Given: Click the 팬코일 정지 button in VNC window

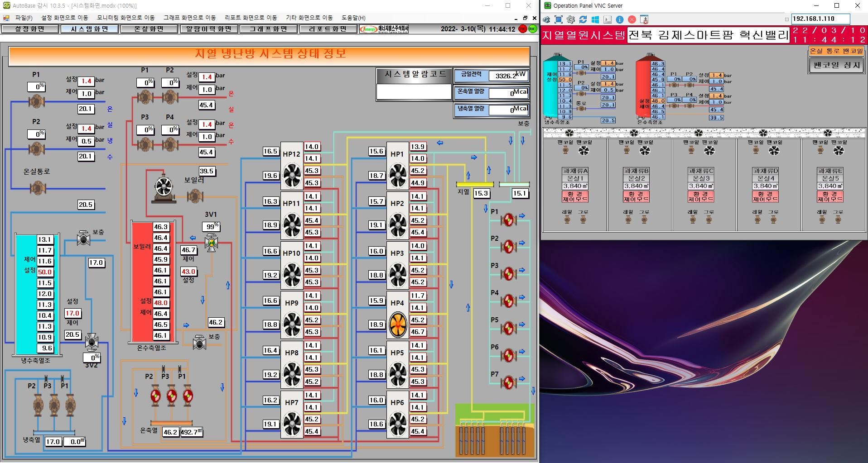Looking at the screenshot, I should click(x=836, y=65).
